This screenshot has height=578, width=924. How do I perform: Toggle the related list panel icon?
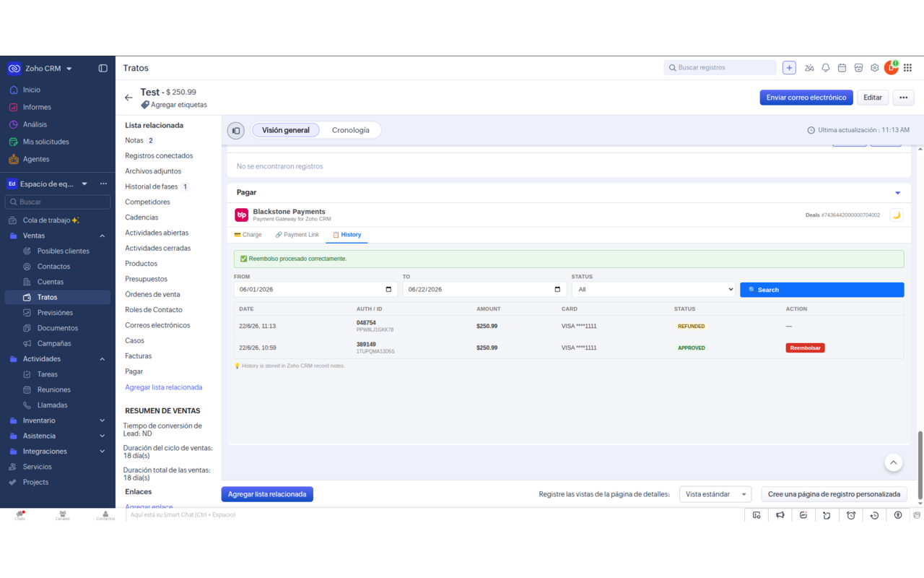click(x=236, y=131)
